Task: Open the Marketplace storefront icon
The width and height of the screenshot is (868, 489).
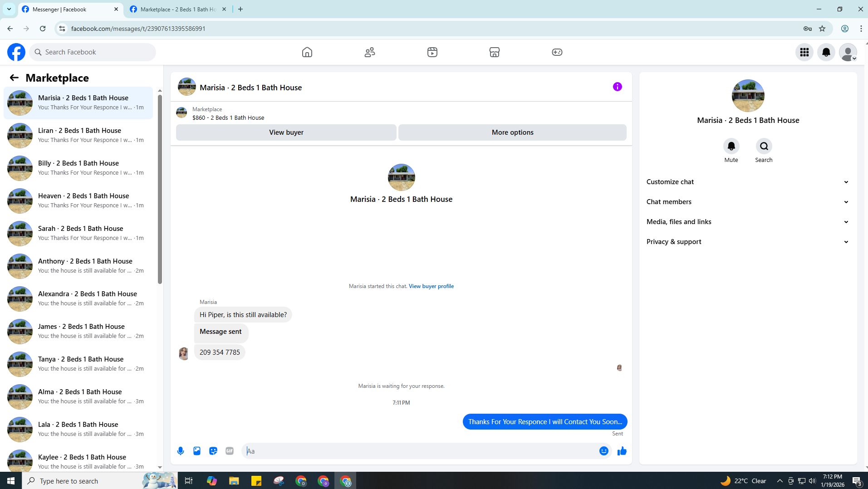Action: (x=495, y=52)
